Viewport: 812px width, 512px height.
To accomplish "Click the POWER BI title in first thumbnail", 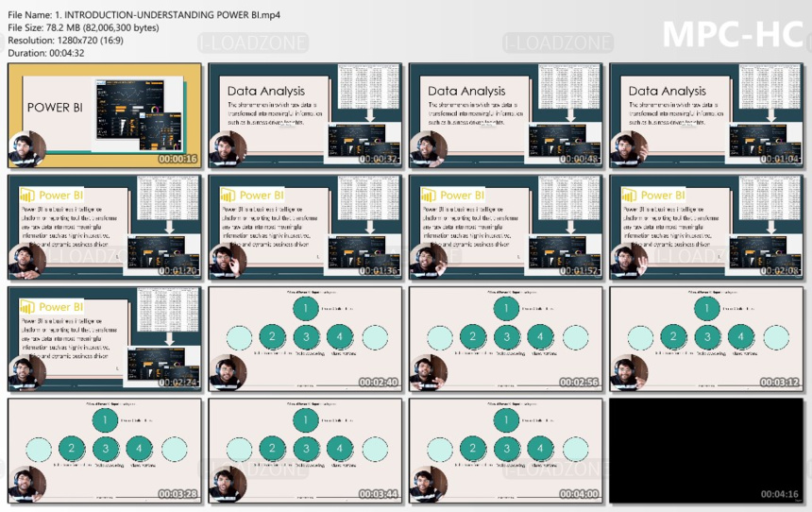I will (55, 108).
